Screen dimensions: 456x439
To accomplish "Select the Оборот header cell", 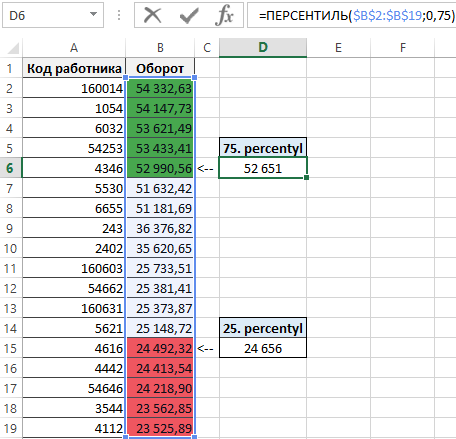I will coord(160,68).
